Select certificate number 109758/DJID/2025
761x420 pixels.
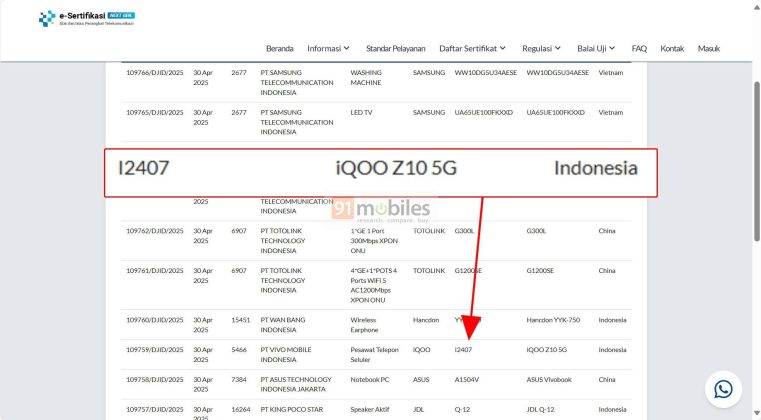pos(155,379)
